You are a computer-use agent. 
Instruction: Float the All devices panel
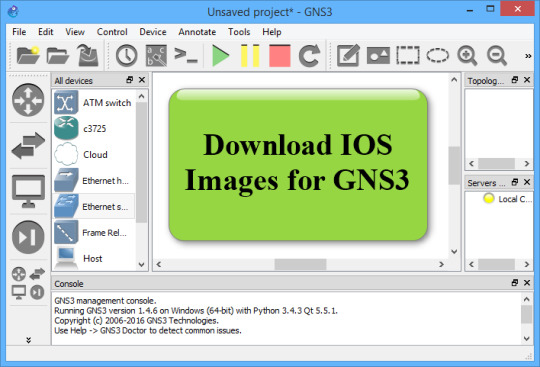click(x=129, y=80)
